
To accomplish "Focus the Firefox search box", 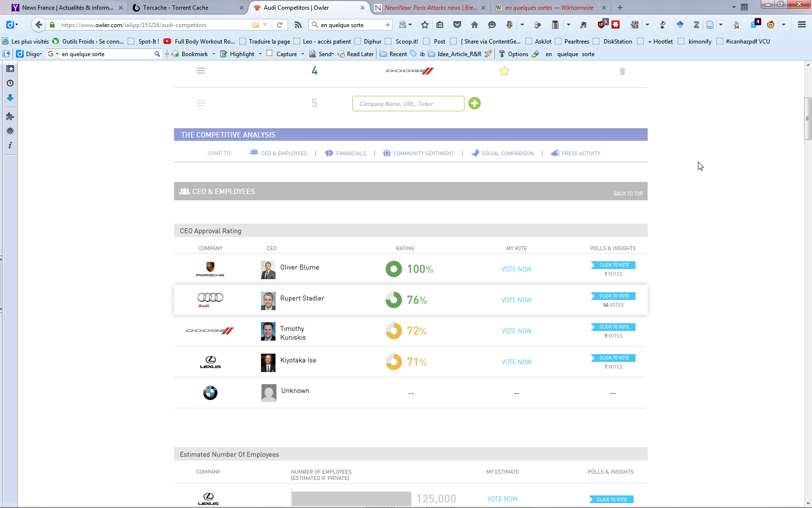I will coord(350,25).
